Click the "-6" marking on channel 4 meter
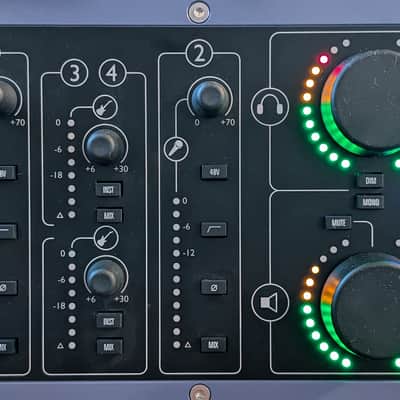Image resolution: width=400 pixels, height=400 pixels. coord(61,280)
